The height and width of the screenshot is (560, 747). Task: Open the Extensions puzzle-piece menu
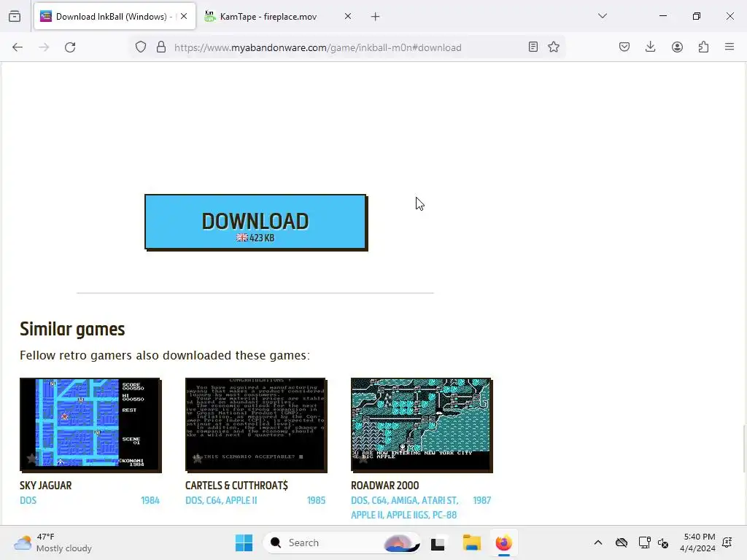click(x=704, y=47)
